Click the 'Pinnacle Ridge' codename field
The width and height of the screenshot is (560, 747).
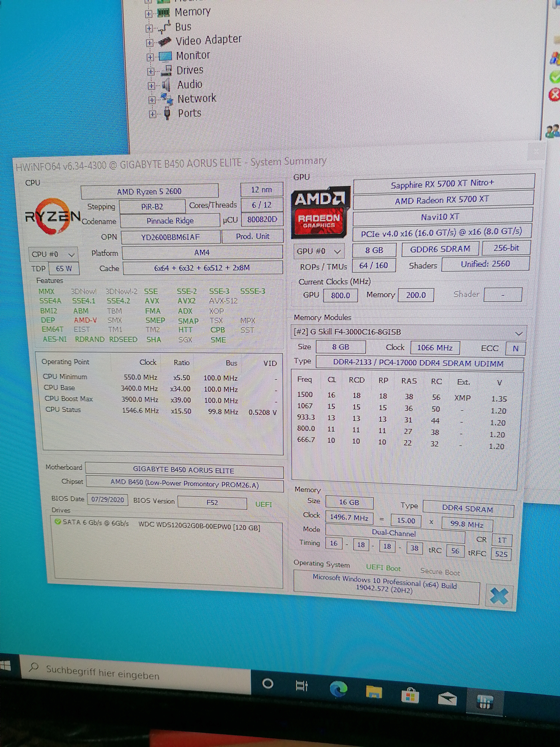[170, 221]
